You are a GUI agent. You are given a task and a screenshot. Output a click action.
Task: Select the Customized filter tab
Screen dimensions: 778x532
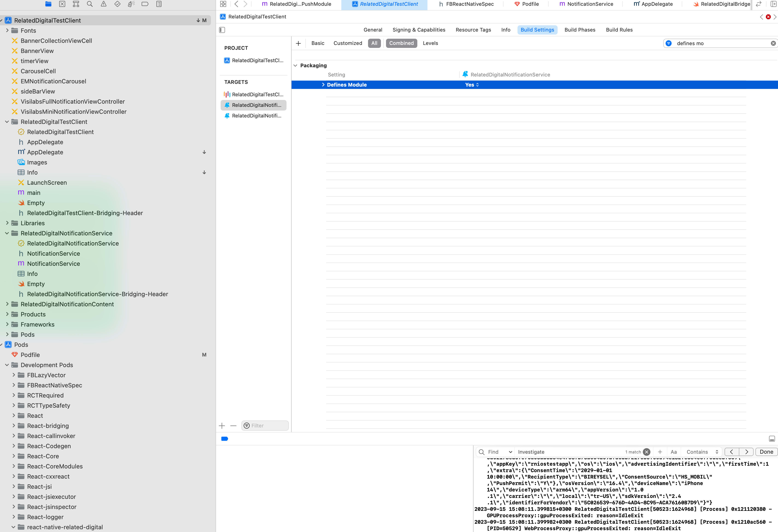pyautogui.click(x=348, y=43)
